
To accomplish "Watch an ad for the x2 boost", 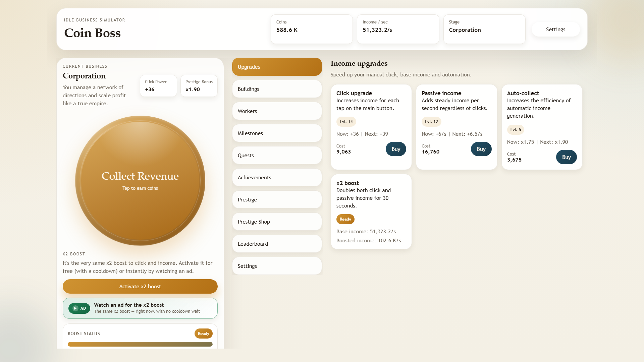I will point(140,308).
